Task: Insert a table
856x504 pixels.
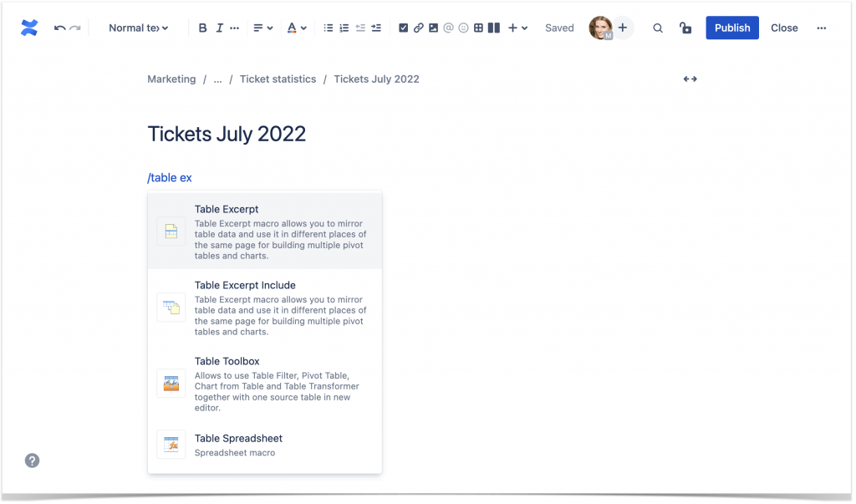Action: 479,28
